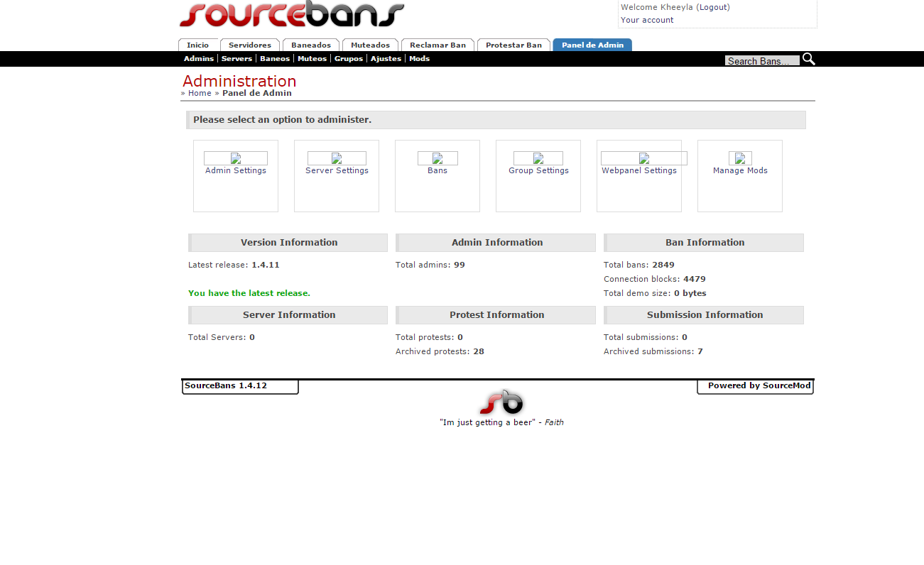Open Muteos in the black submenu
Viewport: 924px width, 565px height.
coord(312,59)
